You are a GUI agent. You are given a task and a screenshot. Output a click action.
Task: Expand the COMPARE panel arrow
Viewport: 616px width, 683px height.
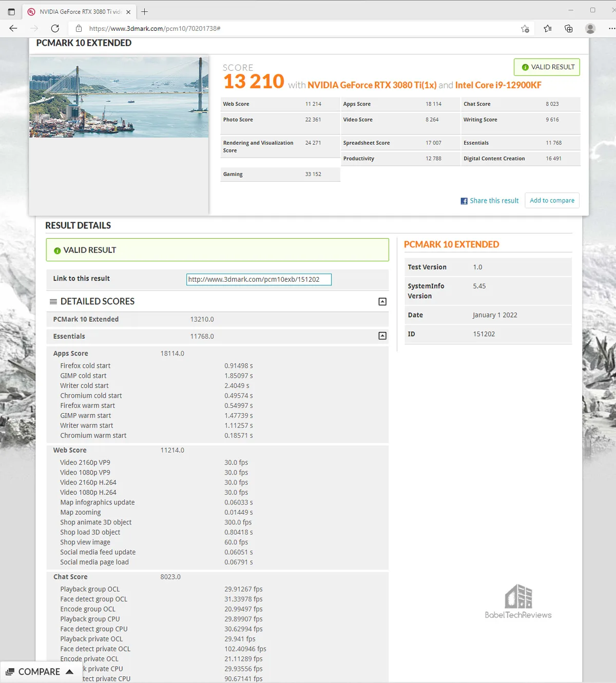70,672
